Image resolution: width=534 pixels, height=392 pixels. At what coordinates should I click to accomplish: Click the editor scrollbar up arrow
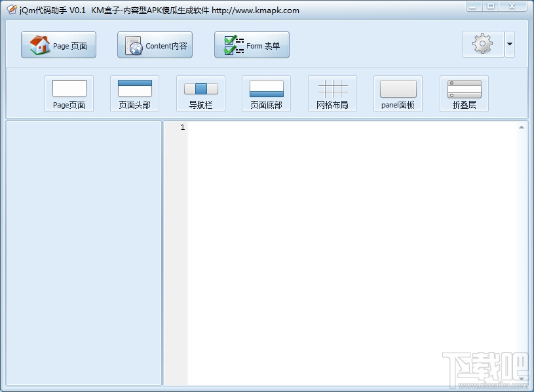(x=522, y=127)
